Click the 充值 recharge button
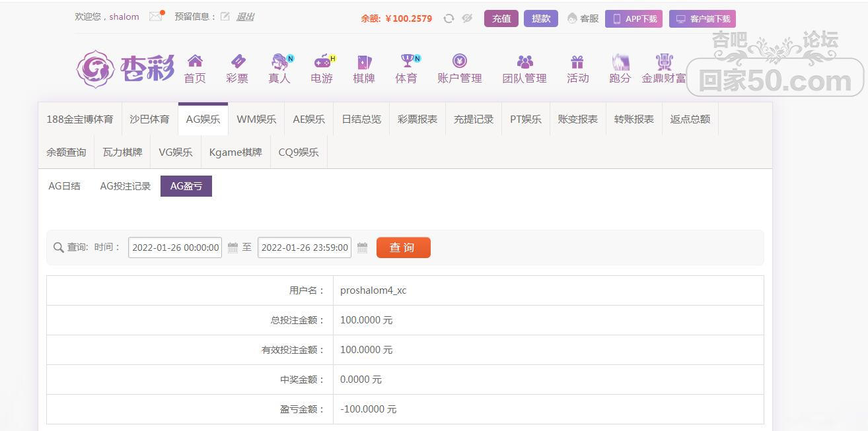Image resolution: width=868 pixels, height=431 pixels. click(x=501, y=18)
